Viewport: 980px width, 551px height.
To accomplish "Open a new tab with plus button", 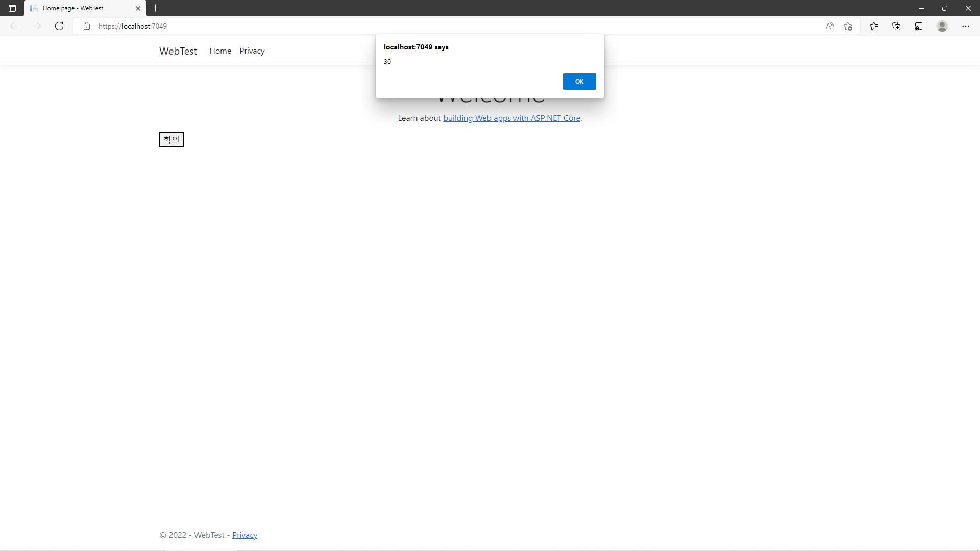I will pyautogui.click(x=156, y=8).
